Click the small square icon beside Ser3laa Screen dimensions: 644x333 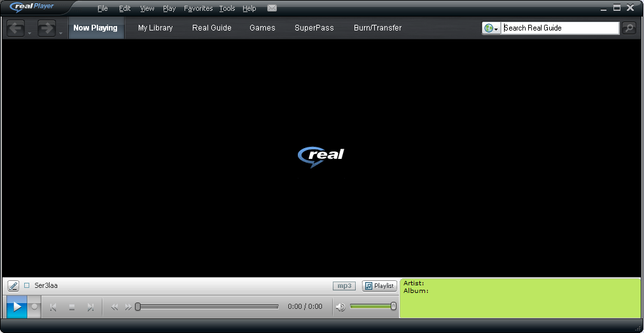[x=27, y=285]
